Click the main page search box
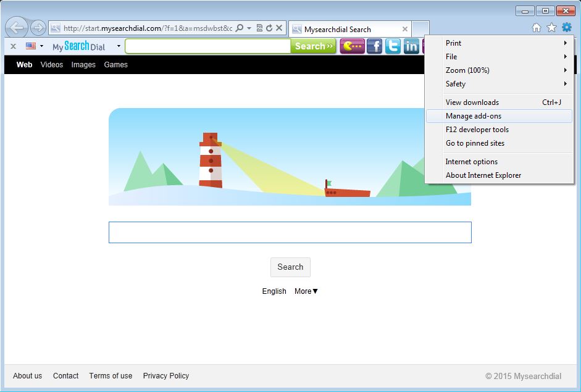 (x=290, y=232)
